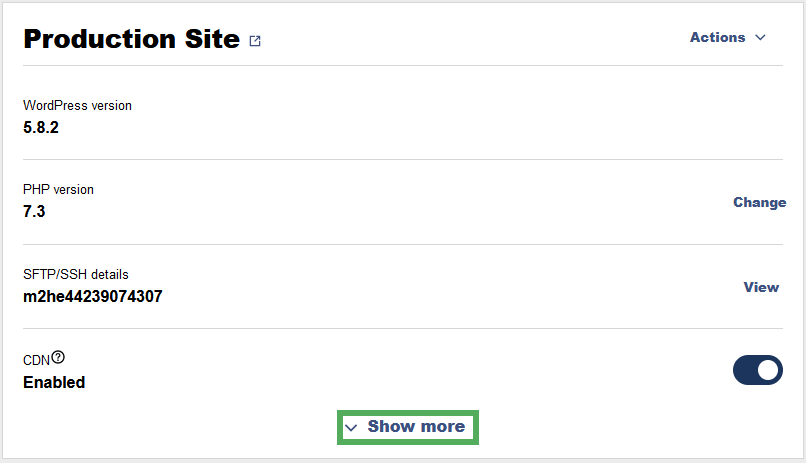Click the CDN label text

[36, 360]
